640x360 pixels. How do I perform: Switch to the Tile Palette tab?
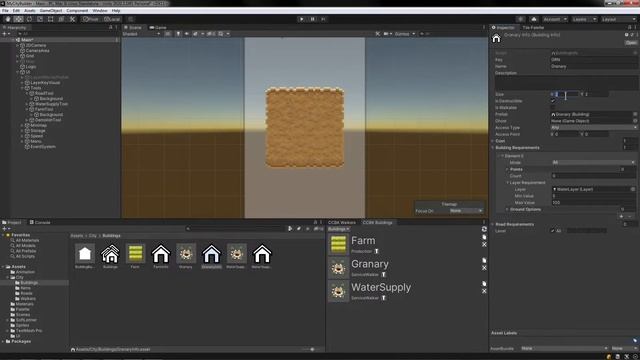pyautogui.click(x=533, y=27)
